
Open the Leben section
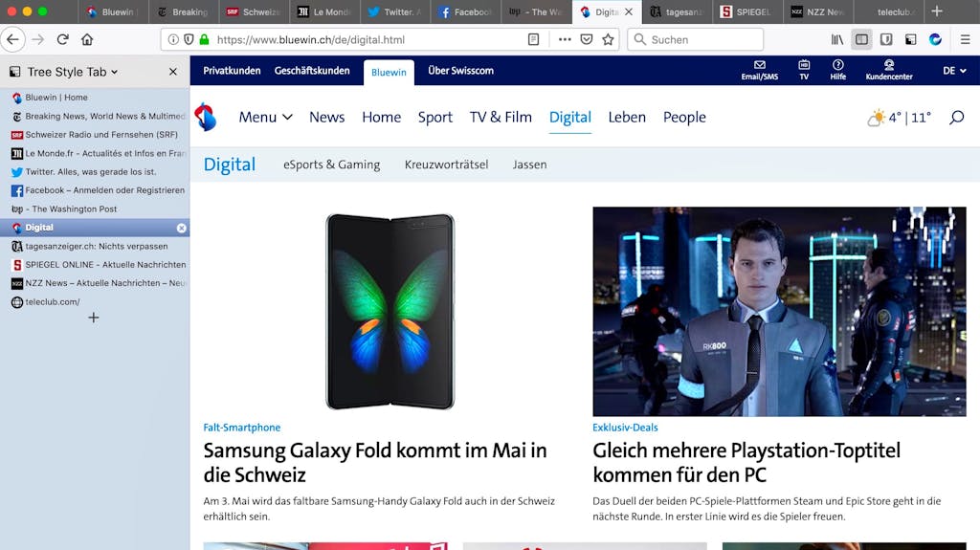(627, 118)
